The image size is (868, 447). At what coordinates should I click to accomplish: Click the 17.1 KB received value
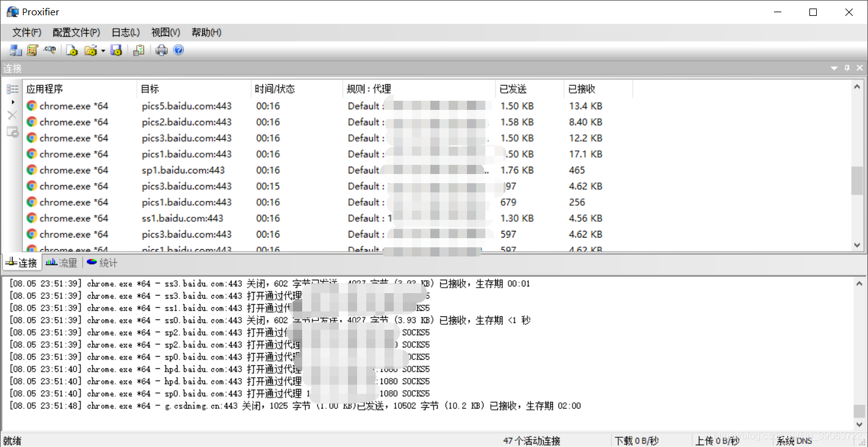(585, 154)
